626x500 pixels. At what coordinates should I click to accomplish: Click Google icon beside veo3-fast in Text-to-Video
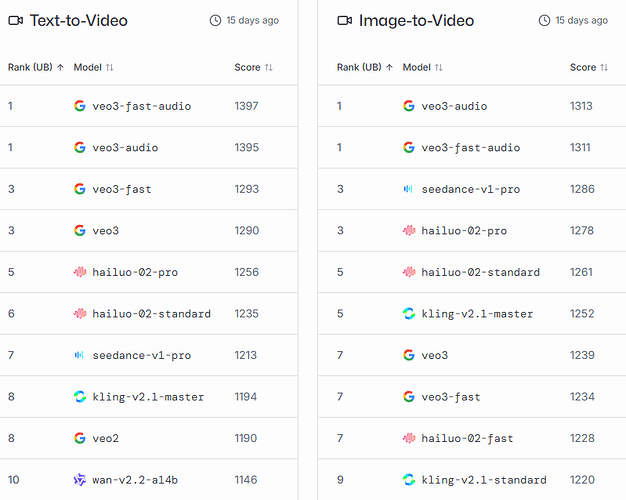80,189
